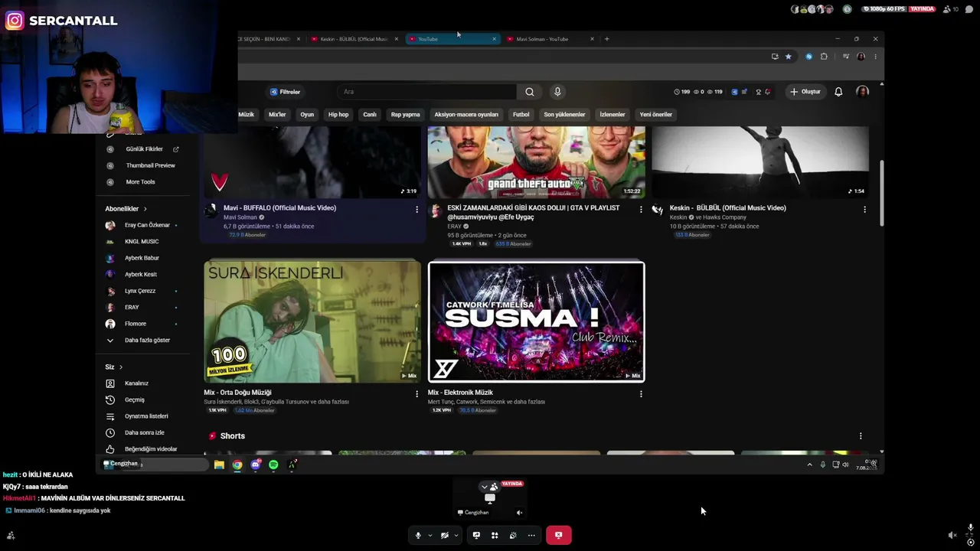Select the Mix'ler filter chip
The width and height of the screenshot is (980, 551).
tap(277, 115)
